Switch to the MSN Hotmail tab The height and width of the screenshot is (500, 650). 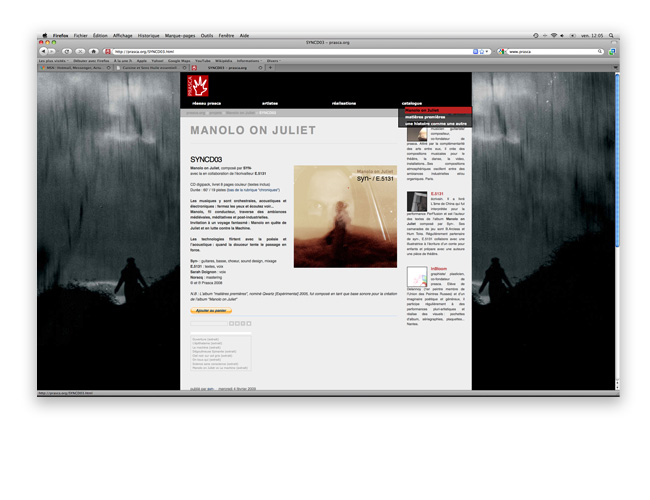[x=75, y=68]
